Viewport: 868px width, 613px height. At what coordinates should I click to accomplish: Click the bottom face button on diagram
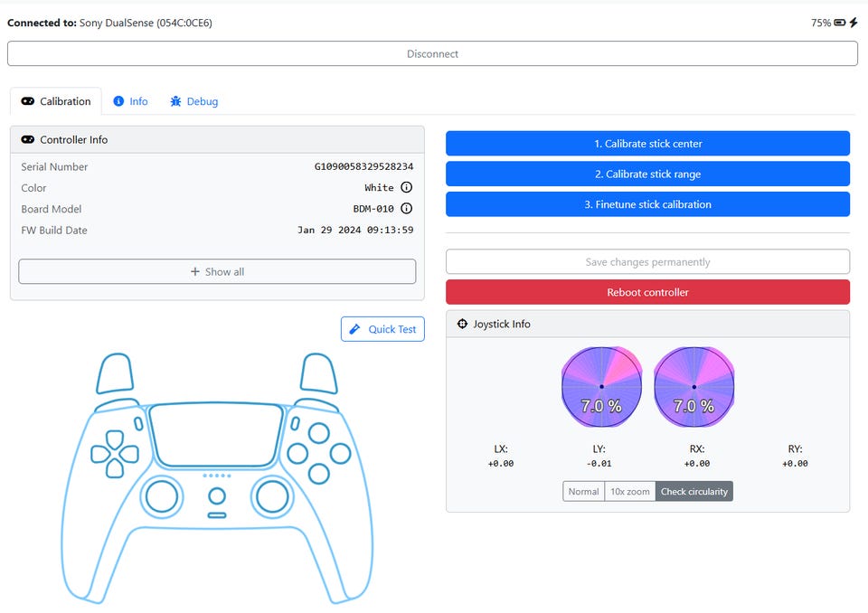pos(319,474)
